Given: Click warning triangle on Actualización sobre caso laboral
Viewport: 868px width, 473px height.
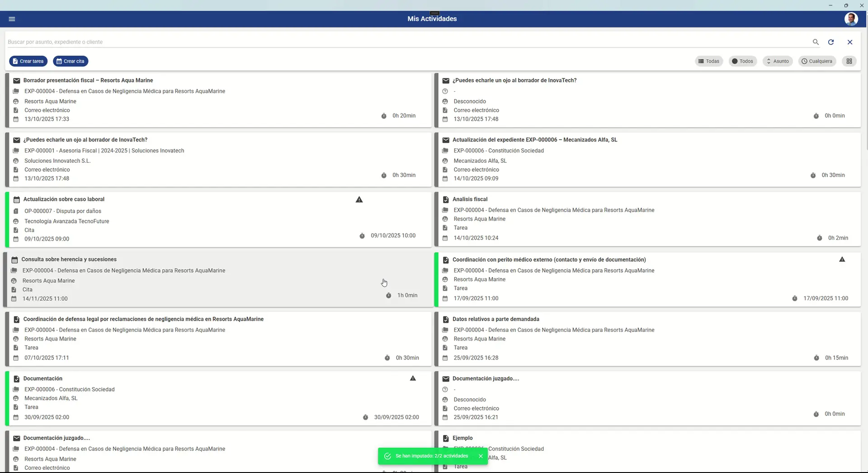Looking at the screenshot, I should pyautogui.click(x=359, y=199).
